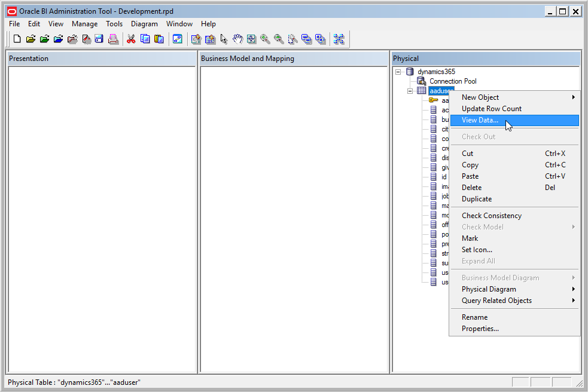Screen dimensions: 588x392
Task: Collapse the dynamics365 database node
Action: click(x=398, y=72)
